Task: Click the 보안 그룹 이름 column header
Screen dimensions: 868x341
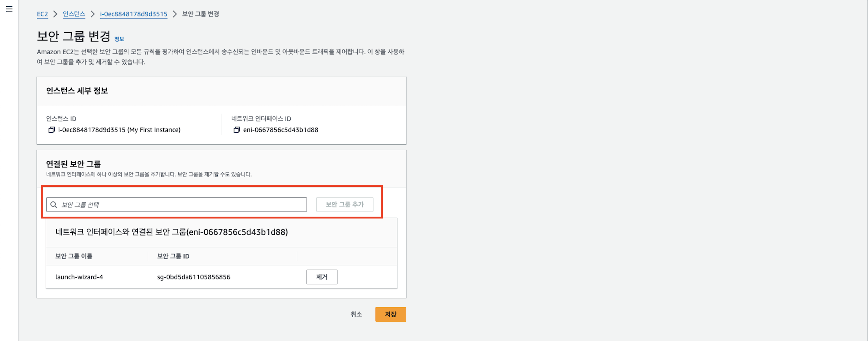Action: (x=74, y=256)
